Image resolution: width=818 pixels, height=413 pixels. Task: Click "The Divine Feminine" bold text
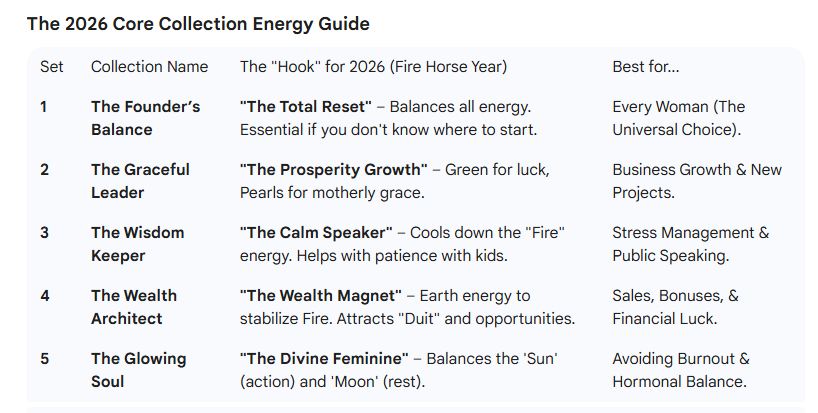(324, 359)
